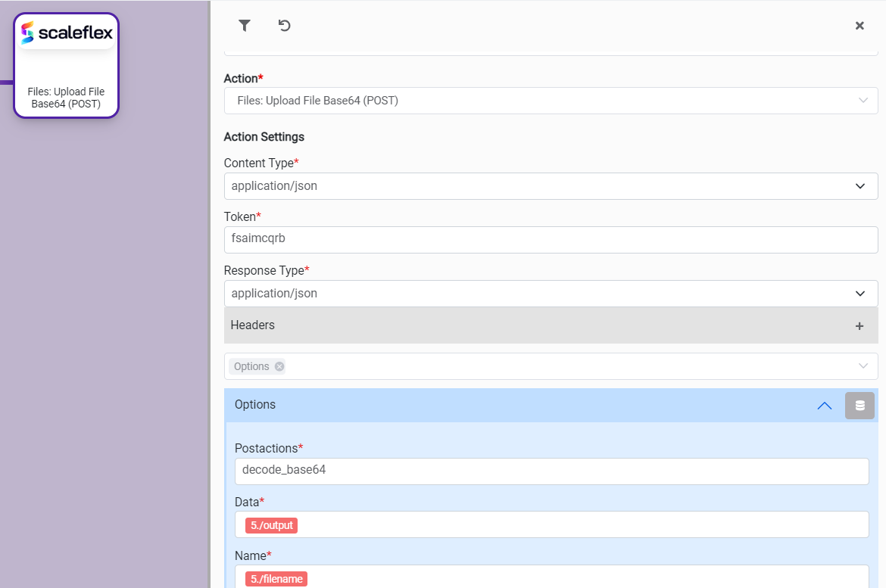Add a header with plus icon
Image resolution: width=886 pixels, height=588 pixels.
(859, 326)
